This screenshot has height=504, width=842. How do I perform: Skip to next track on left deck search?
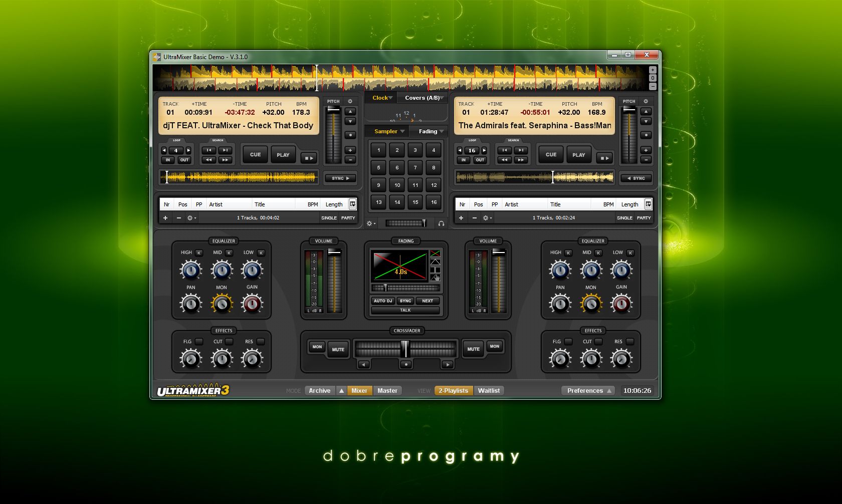click(x=225, y=150)
